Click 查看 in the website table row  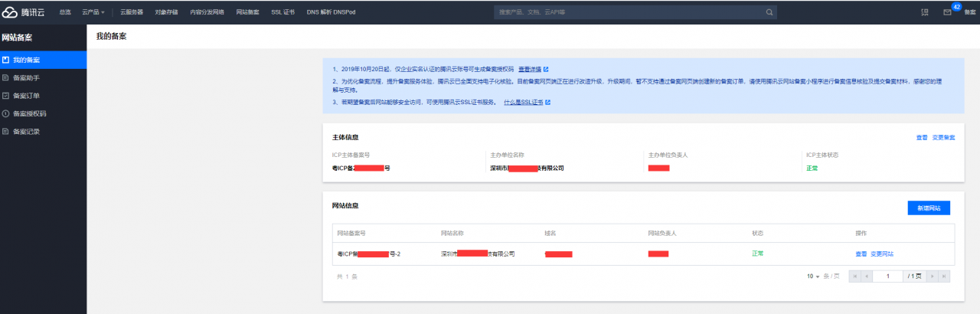861,253
